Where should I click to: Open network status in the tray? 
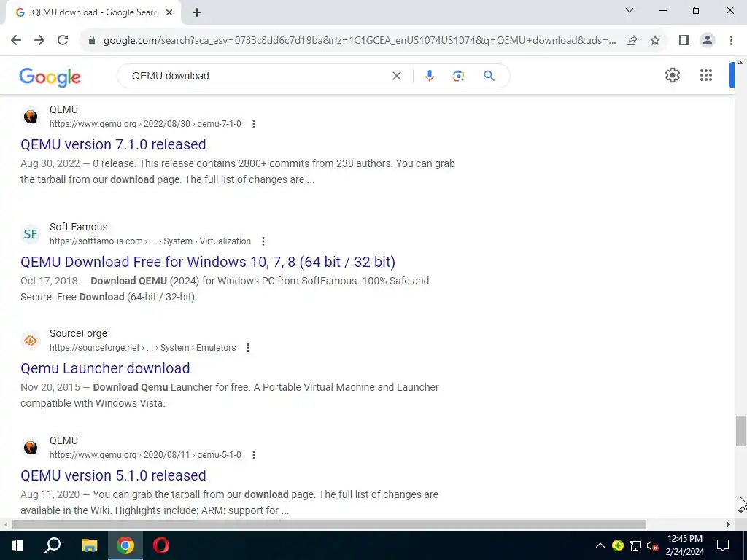click(635, 545)
